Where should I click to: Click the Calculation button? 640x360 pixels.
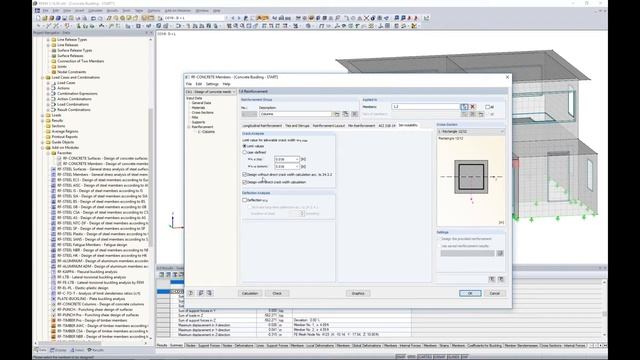[250, 293]
